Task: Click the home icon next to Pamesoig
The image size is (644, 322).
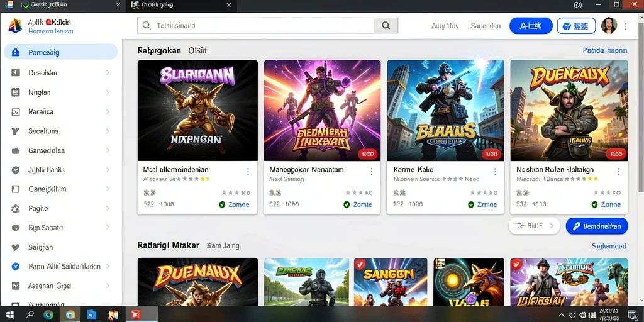Action: 16,53
